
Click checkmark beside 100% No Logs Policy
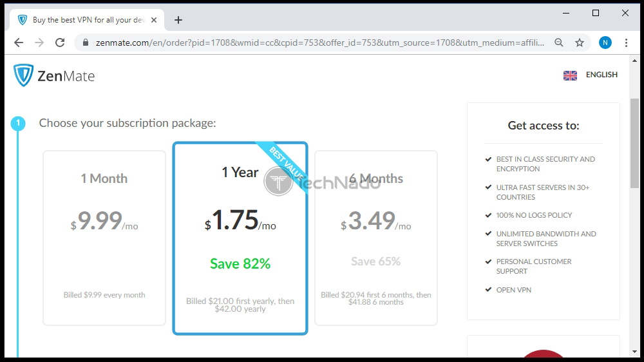pos(488,215)
